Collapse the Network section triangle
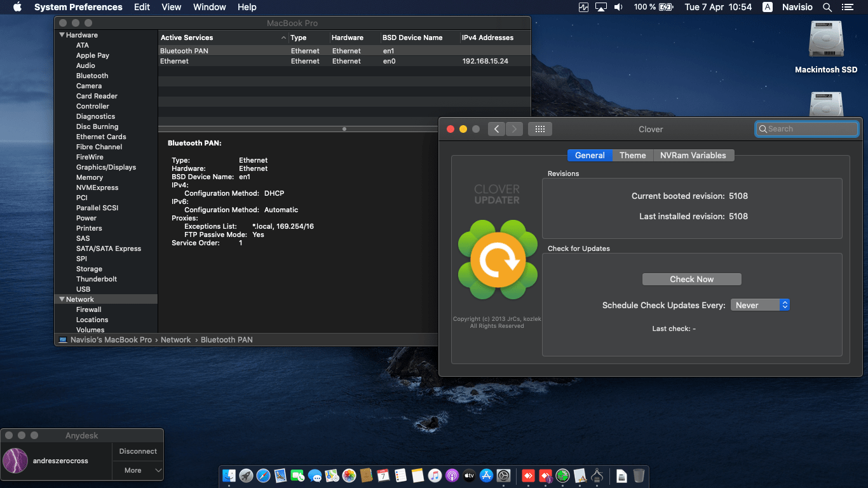Viewport: 868px width, 488px height. click(62, 299)
